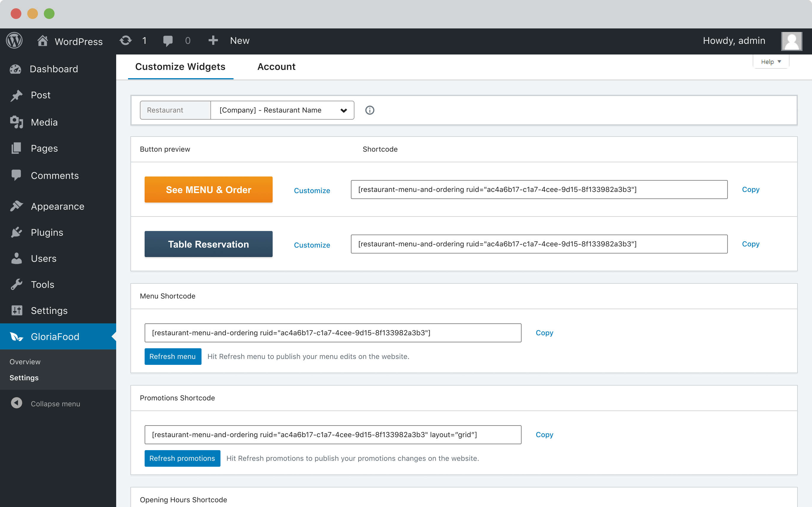The width and height of the screenshot is (812, 507).
Task: Click the admin avatar in top right
Action: pos(791,40)
